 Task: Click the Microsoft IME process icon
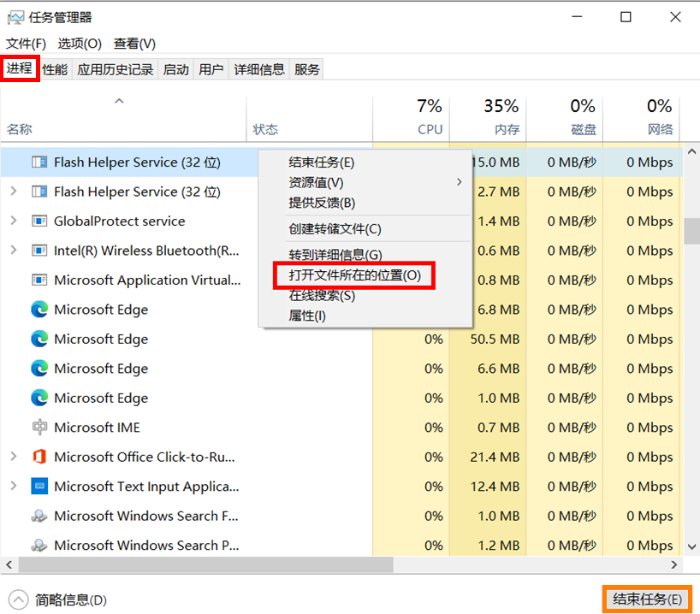click(39, 427)
